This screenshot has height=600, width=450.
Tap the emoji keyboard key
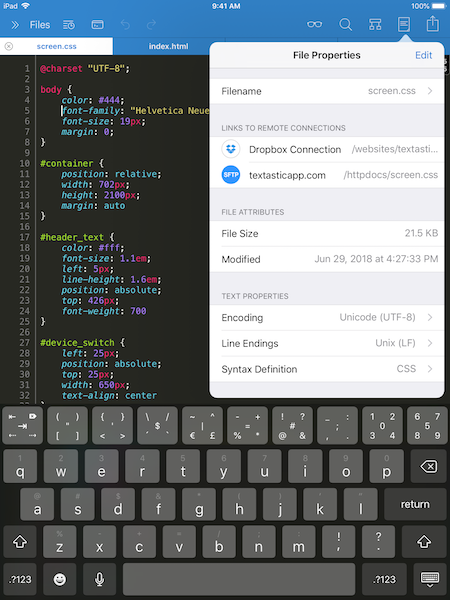(x=59, y=579)
